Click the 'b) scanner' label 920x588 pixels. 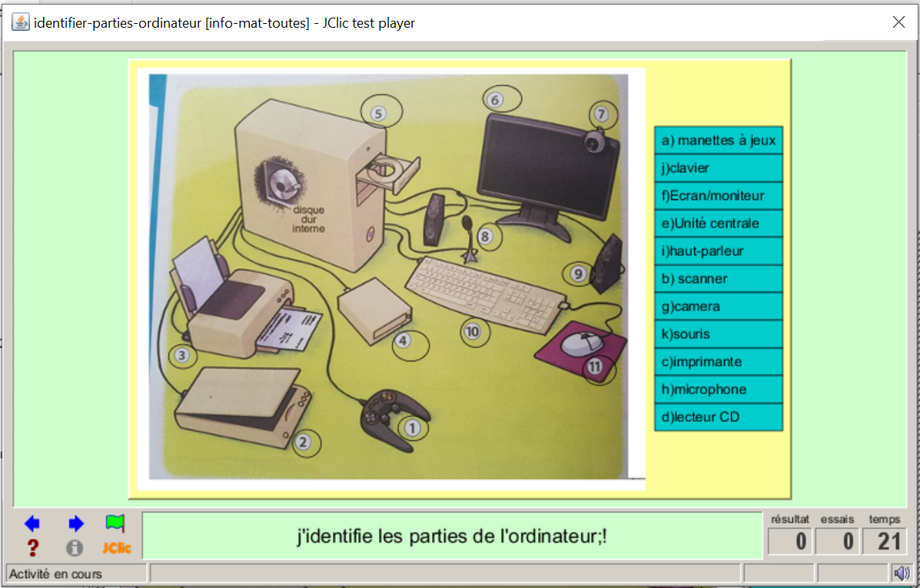point(718,279)
